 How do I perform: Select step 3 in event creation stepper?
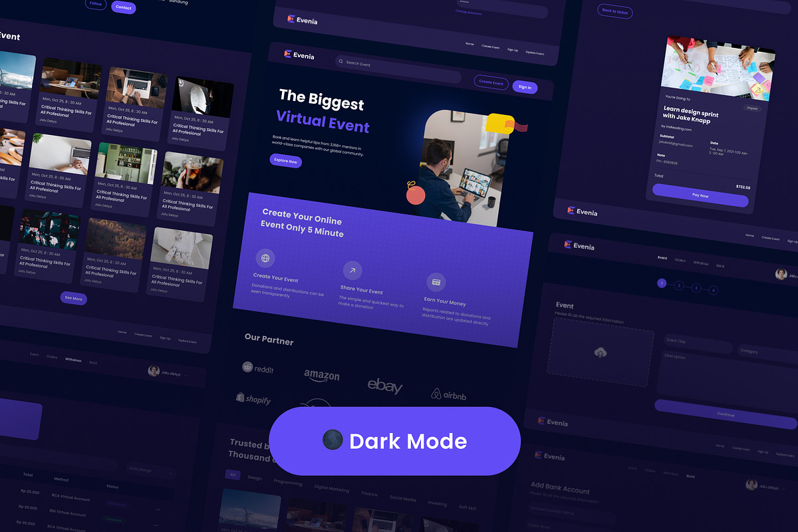[x=696, y=288]
